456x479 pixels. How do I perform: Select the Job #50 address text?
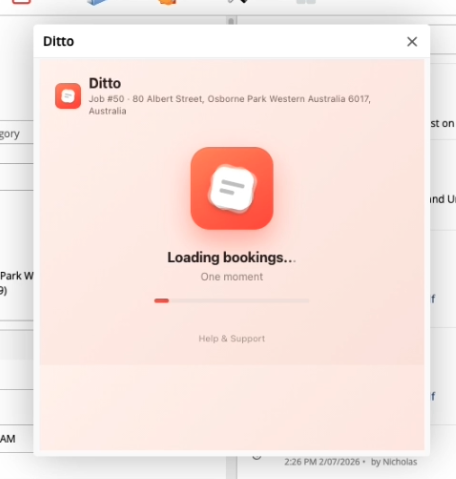[x=230, y=105]
